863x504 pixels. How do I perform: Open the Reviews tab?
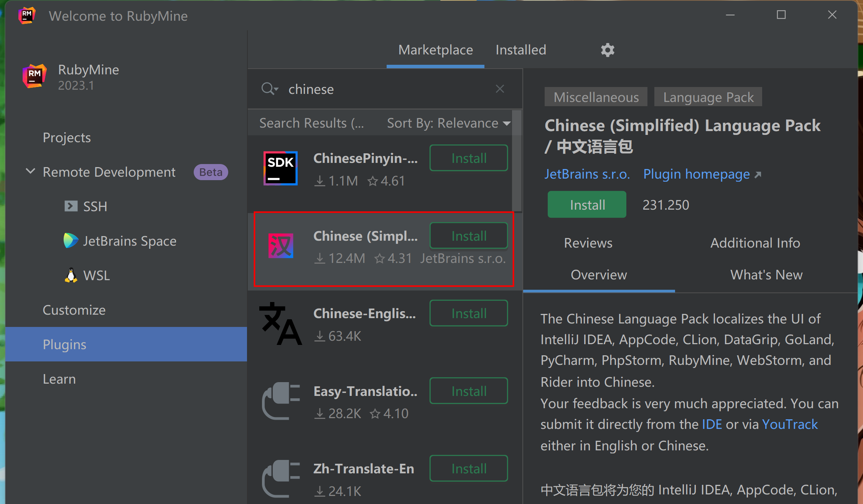click(588, 243)
